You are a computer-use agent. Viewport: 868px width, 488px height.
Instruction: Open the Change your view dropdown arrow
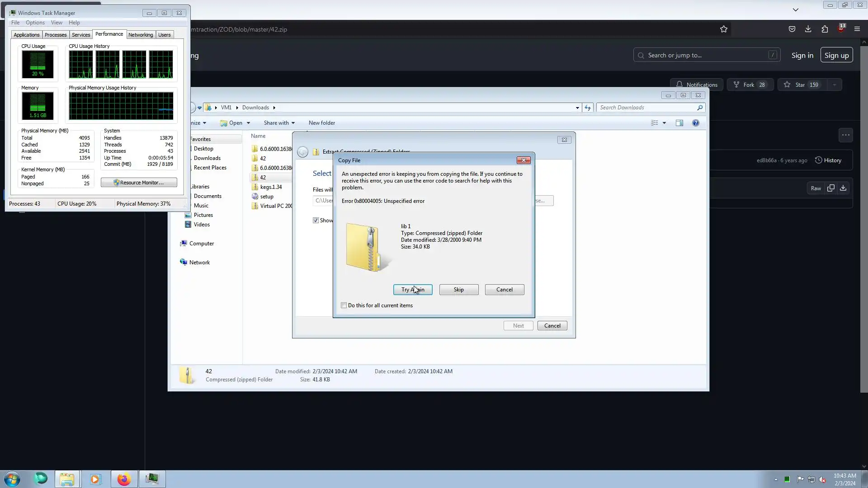[x=664, y=123]
